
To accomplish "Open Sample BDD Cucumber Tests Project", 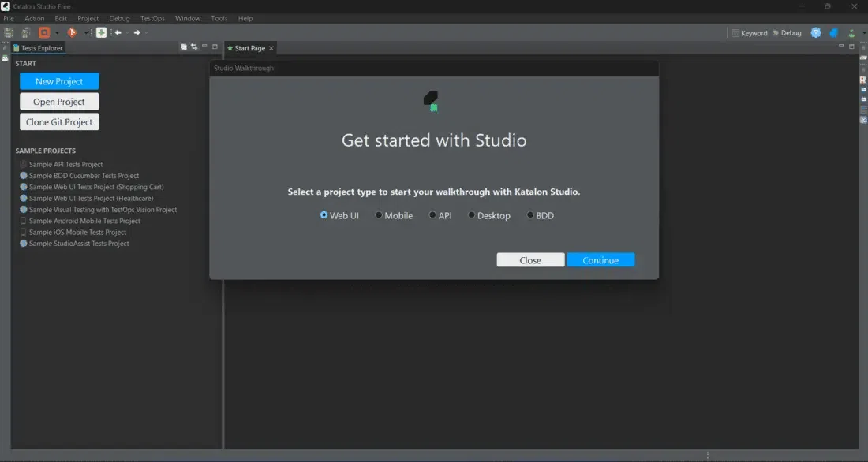I will click(x=79, y=175).
